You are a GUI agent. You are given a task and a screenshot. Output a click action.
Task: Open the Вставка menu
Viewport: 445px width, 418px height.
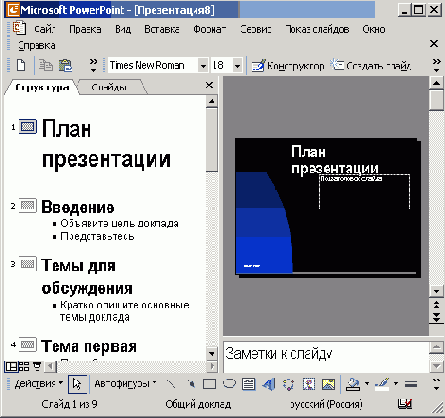162,29
